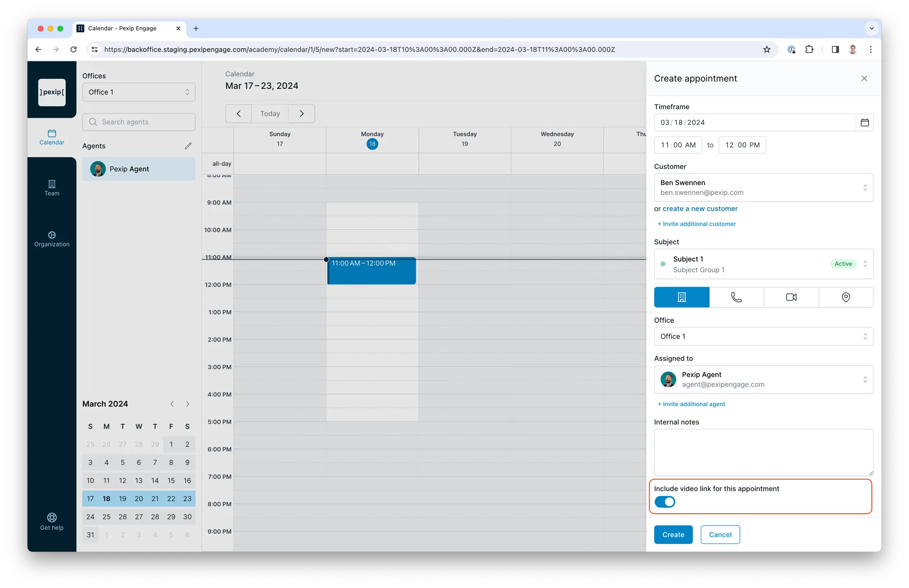Screen dimensions: 909x588
Task: Click the pencil icon next to Agents
Action: [188, 146]
